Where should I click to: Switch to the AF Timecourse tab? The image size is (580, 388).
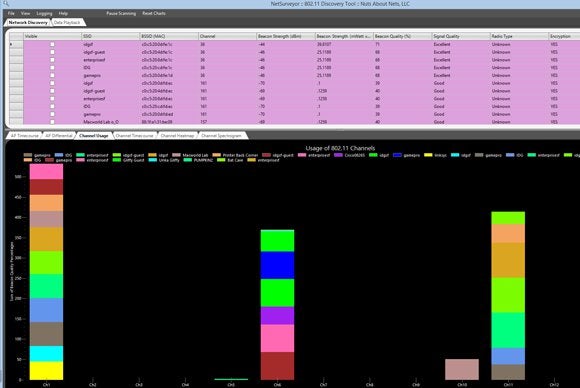(24, 136)
